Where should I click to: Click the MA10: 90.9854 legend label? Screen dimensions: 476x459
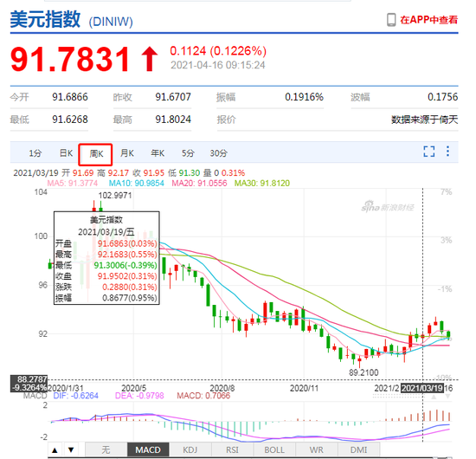click(x=137, y=184)
